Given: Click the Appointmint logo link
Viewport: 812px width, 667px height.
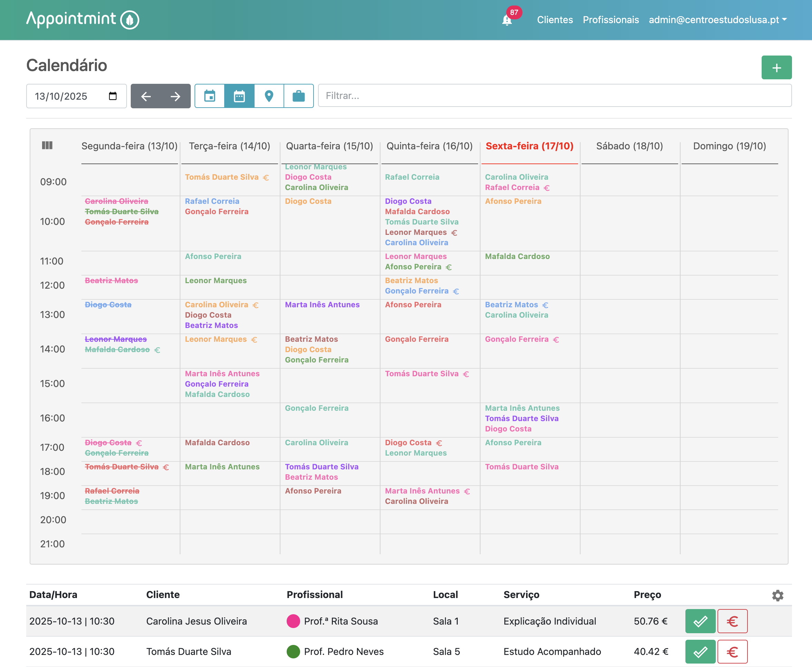Looking at the screenshot, I should point(82,19).
